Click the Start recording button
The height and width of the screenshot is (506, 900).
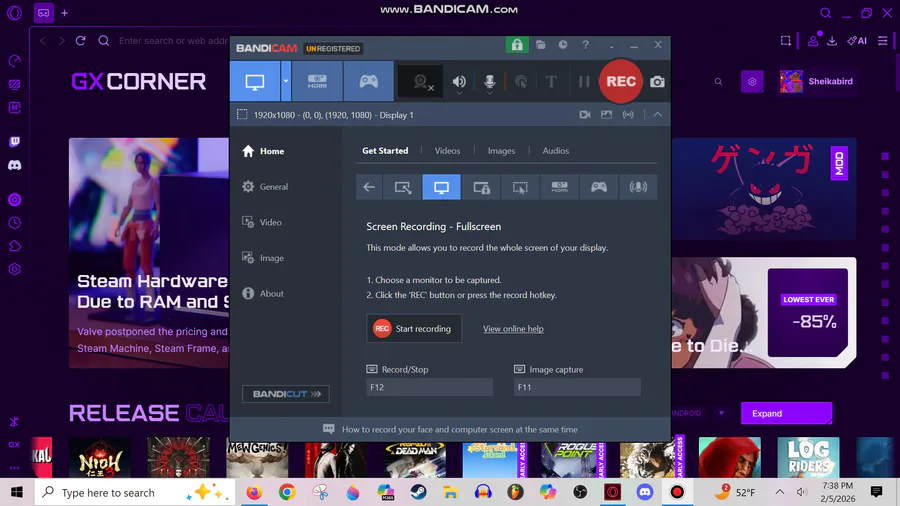click(414, 329)
